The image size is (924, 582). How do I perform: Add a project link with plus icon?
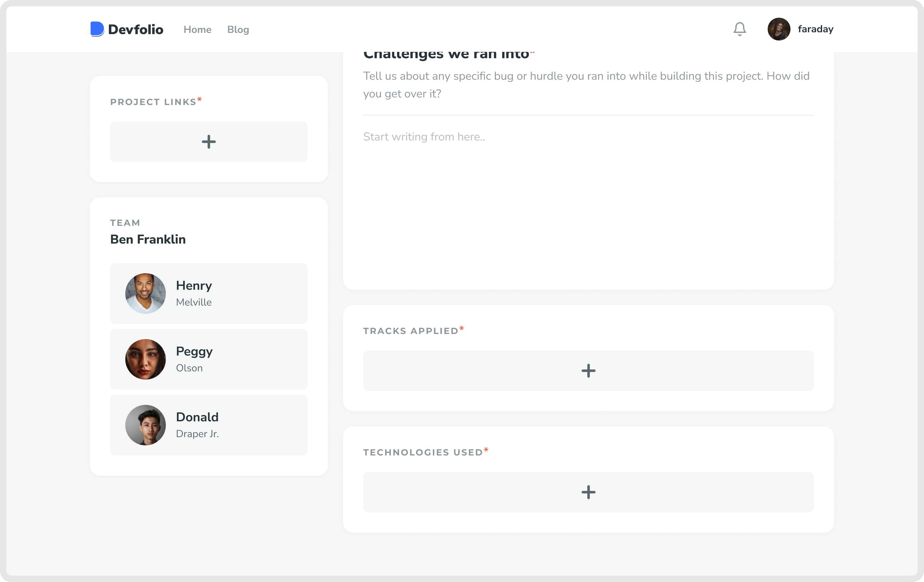tap(209, 142)
